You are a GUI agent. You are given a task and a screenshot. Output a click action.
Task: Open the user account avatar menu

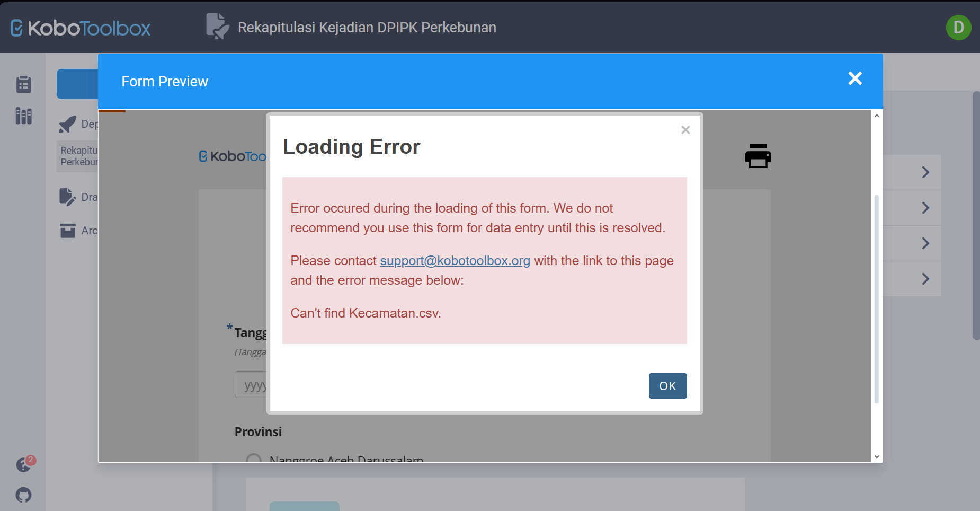(958, 28)
